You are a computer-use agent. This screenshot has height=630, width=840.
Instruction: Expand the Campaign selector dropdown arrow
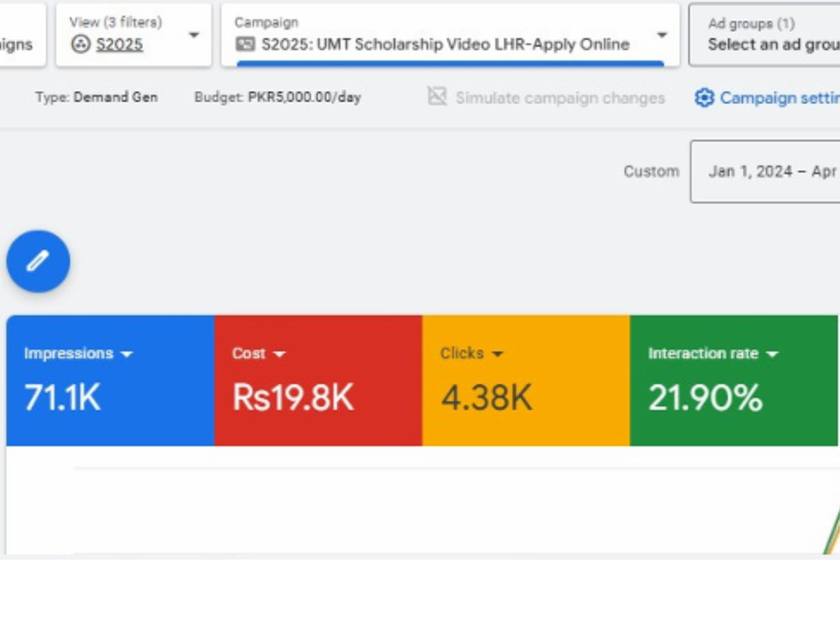[x=662, y=34]
